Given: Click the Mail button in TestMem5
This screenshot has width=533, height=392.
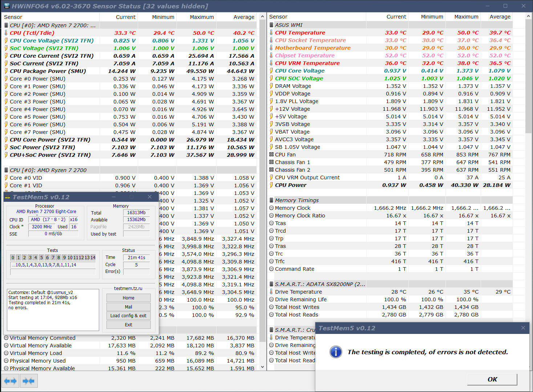Looking at the screenshot, I should [129, 307].
